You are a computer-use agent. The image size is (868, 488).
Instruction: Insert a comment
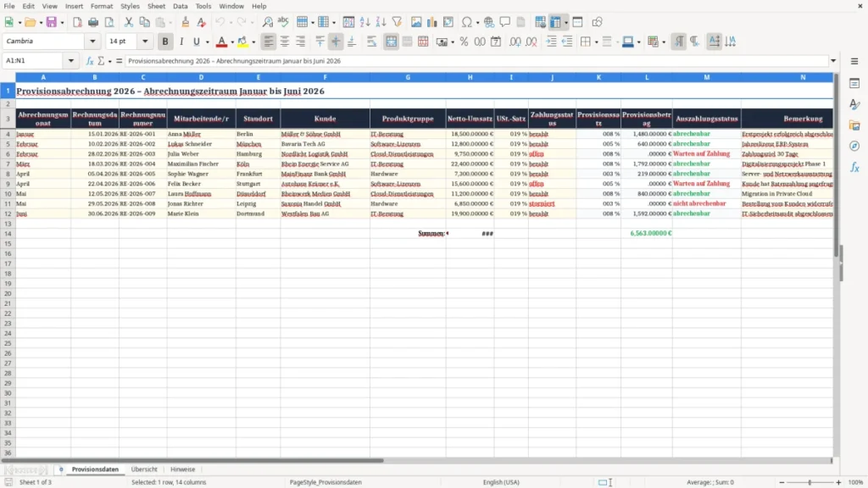coord(505,22)
